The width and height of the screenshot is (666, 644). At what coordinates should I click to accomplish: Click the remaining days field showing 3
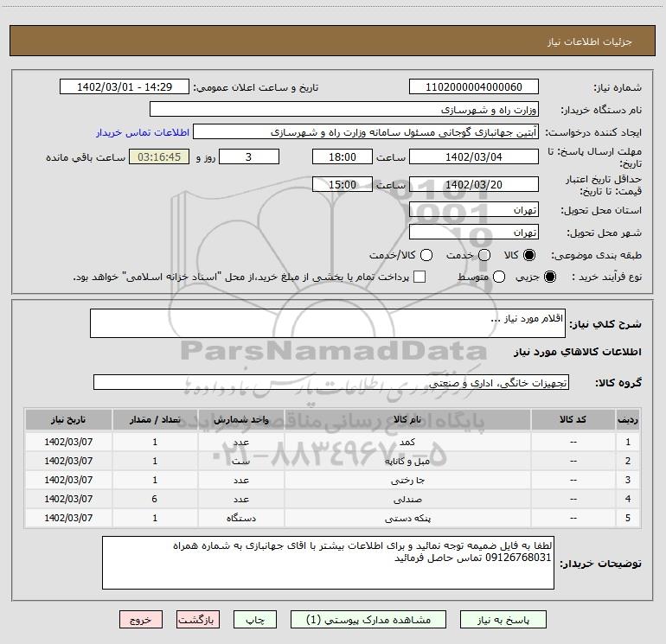pyautogui.click(x=249, y=156)
